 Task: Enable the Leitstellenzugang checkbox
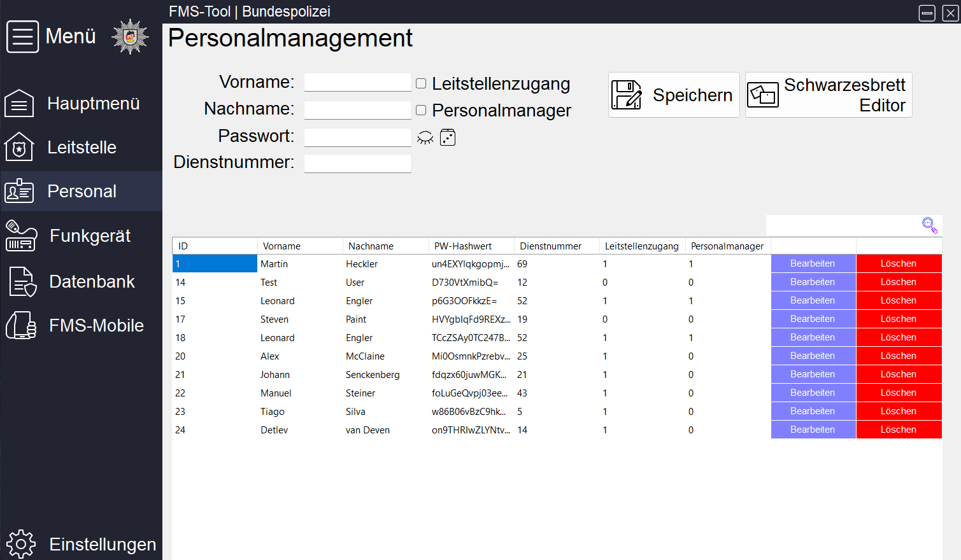pyautogui.click(x=421, y=83)
